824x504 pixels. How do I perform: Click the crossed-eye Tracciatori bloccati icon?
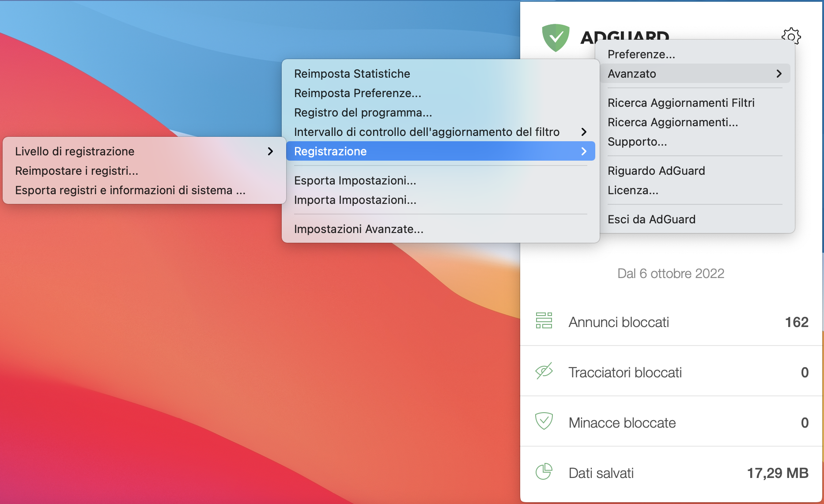coord(544,371)
